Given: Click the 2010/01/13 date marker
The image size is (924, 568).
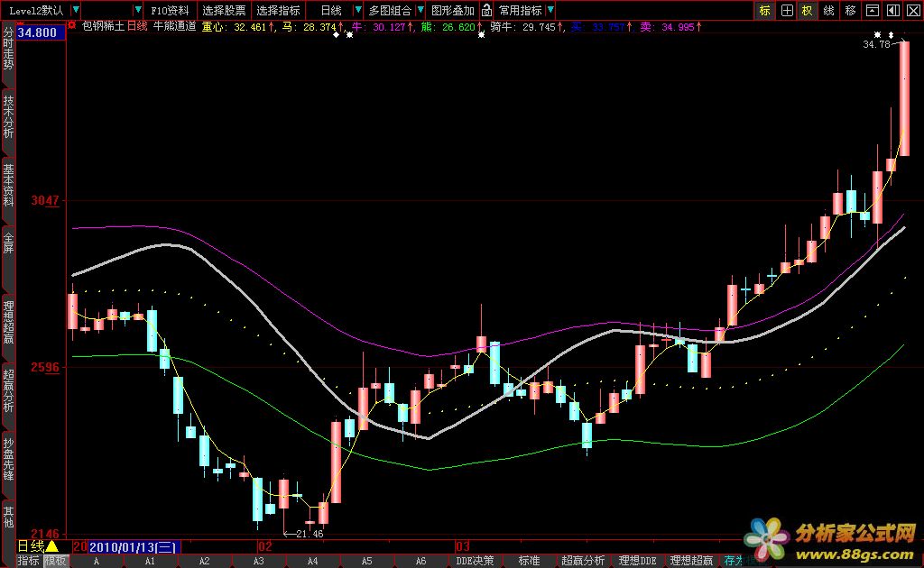Looking at the screenshot, I should click(x=134, y=546).
